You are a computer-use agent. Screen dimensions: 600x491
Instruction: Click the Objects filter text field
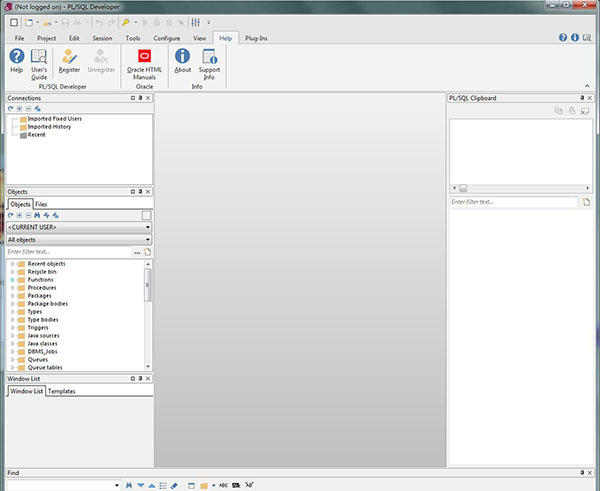[69, 252]
